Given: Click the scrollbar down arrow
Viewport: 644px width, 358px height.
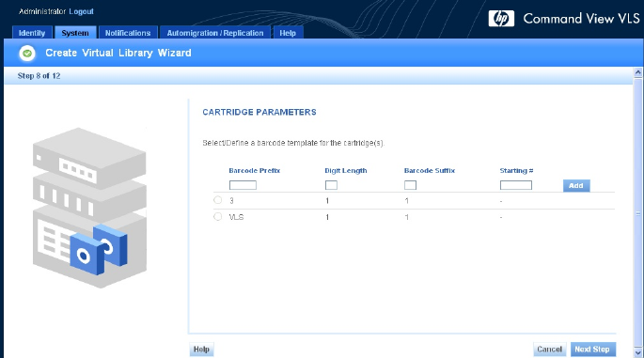Looking at the screenshot, I should point(637,352).
